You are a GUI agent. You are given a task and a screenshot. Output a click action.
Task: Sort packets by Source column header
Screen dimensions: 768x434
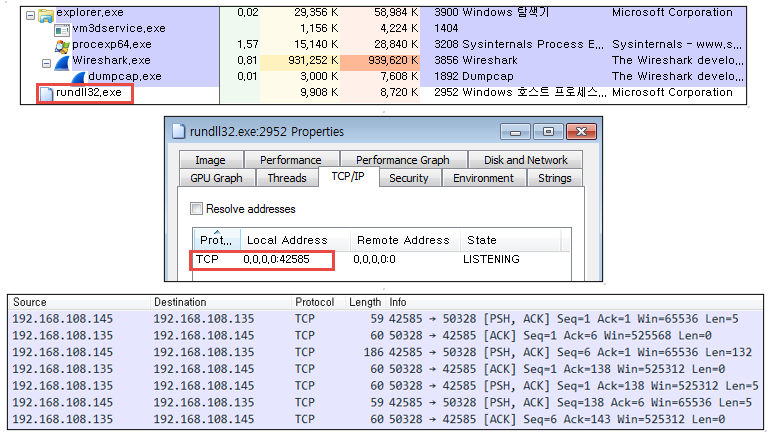[x=30, y=302]
